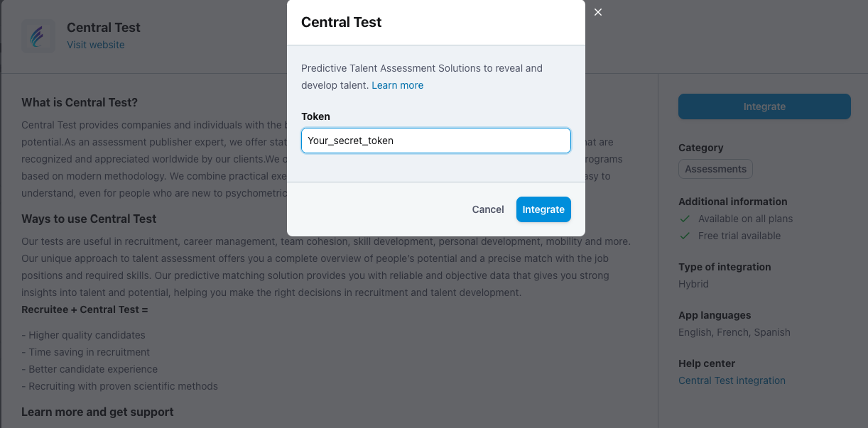The height and width of the screenshot is (428, 868).
Task: Click the dialog title Central Test
Action: (342, 22)
